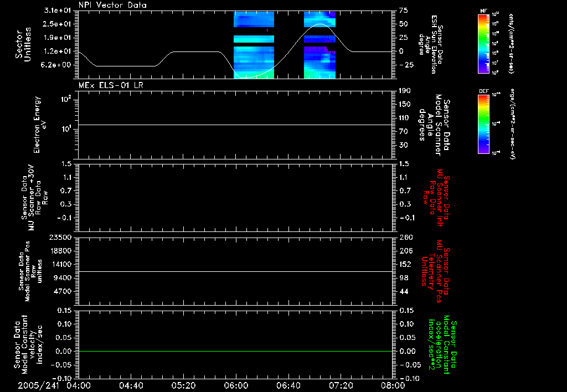
Task: Click the NPI spectrogram block near 07:00
Action: [x=319, y=45]
